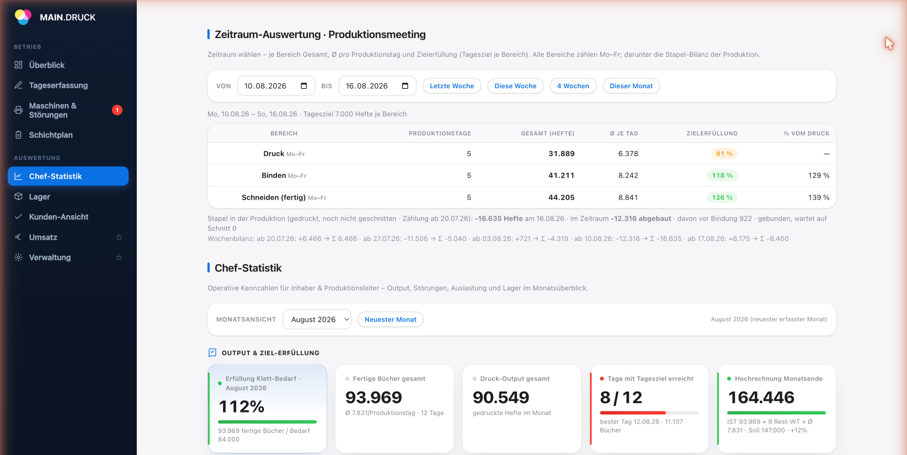Click total 31.889 in Druck row
Image resolution: width=907 pixels, height=455 pixels.
pyautogui.click(x=561, y=154)
